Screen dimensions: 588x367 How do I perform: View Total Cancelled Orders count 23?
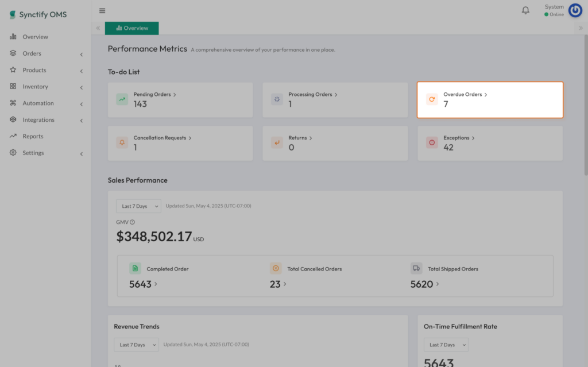(x=278, y=284)
